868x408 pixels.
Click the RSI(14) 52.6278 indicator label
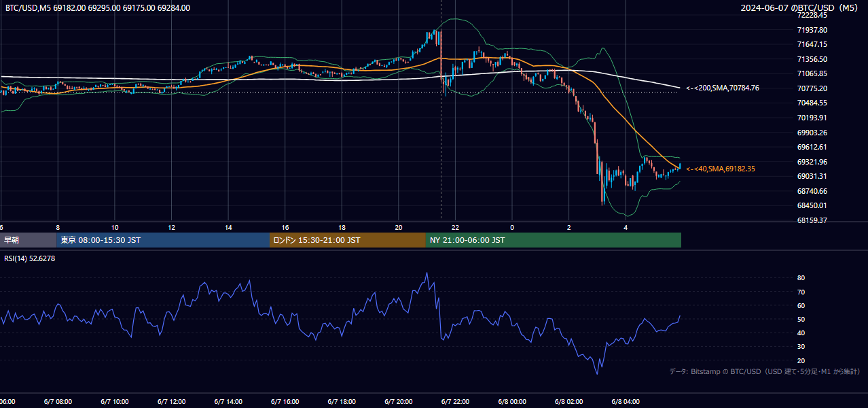(29, 258)
